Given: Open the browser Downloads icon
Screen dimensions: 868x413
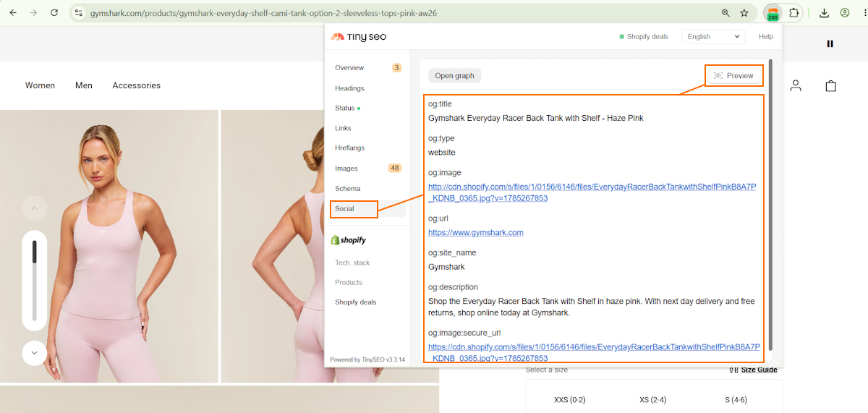Looking at the screenshot, I should coord(824,13).
